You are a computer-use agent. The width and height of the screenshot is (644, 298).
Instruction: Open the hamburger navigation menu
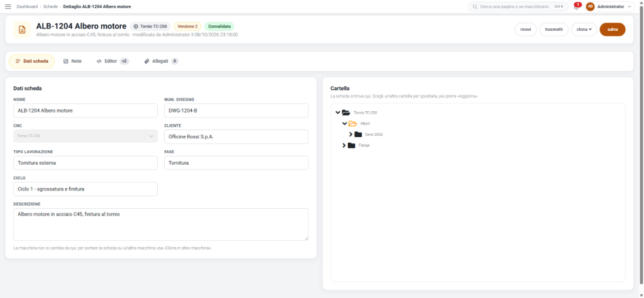tap(8, 6)
